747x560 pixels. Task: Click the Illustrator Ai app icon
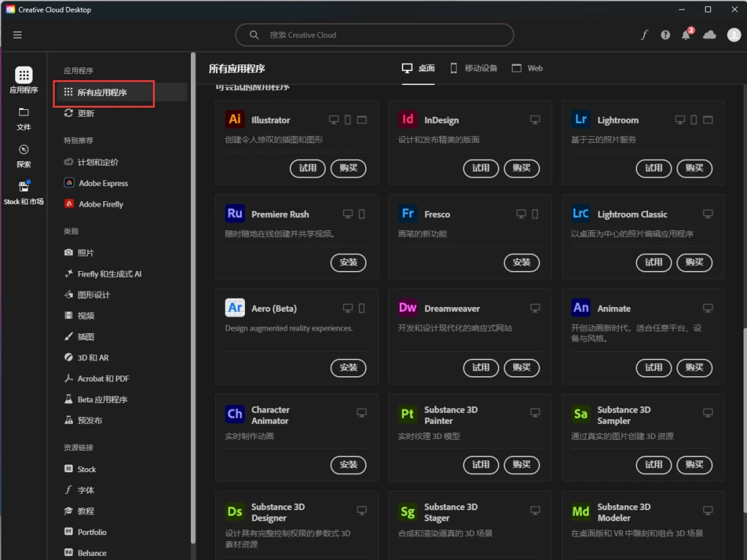tap(235, 119)
